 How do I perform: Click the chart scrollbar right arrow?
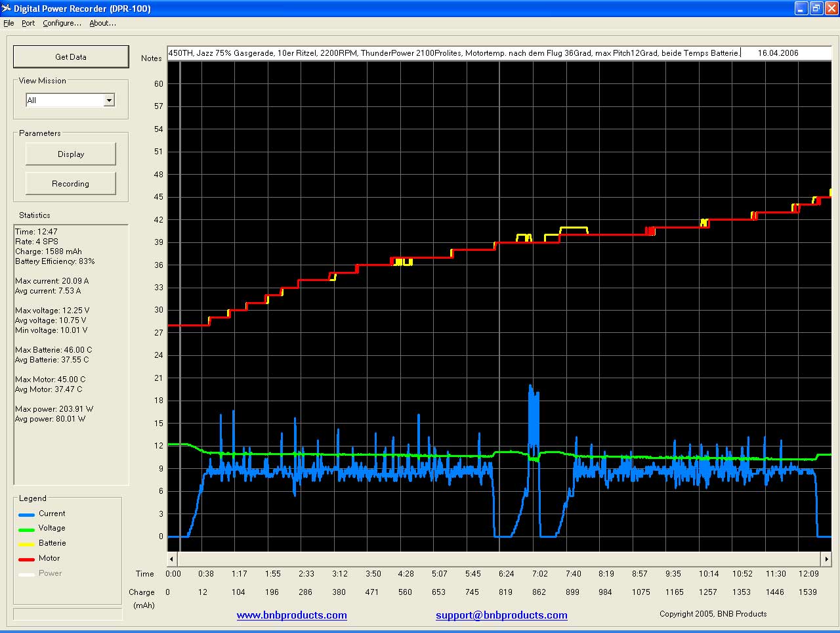pos(826,559)
